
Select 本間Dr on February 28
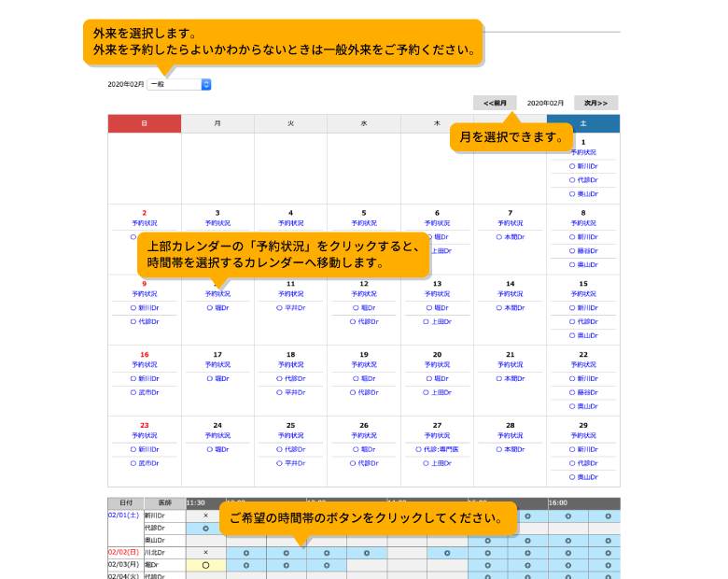click(x=511, y=450)
